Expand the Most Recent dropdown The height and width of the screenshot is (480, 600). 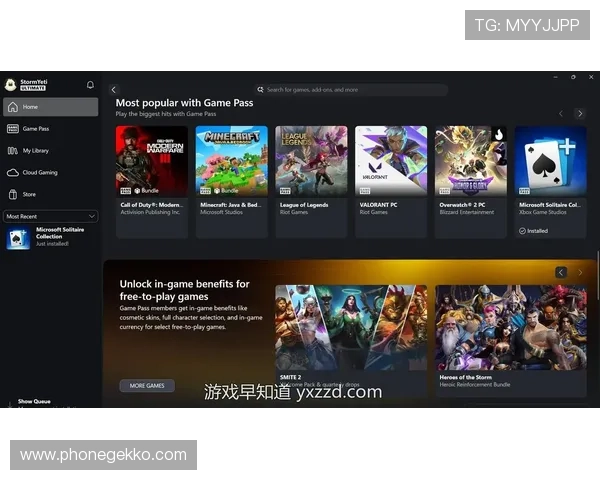pyautogui.click(x=51, y=216)
